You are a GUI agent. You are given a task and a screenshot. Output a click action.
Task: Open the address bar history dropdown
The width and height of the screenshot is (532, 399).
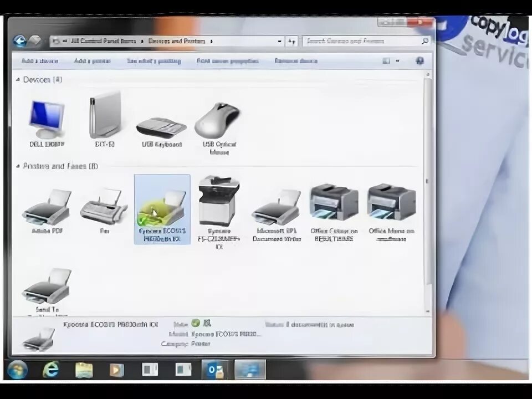(279, 42)
